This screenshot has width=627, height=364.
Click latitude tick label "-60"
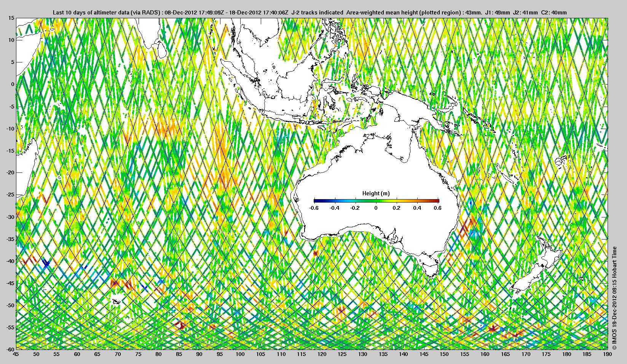pyautogui.click(x=10, y=349)
